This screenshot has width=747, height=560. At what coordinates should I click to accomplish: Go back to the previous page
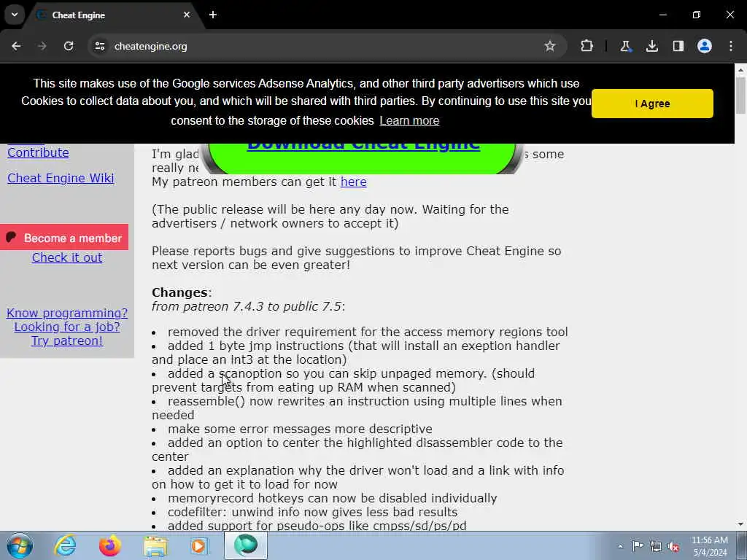pos(16,46)
